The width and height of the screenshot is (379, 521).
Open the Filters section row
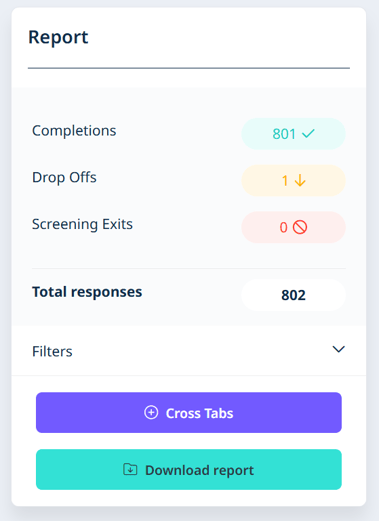point(189,351)
